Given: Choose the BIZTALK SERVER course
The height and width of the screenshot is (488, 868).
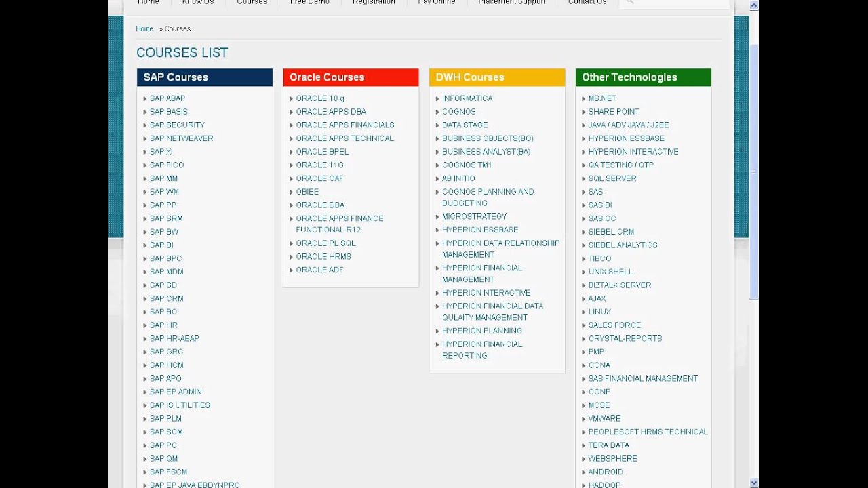Looking at the screenshot, I should pyautogui.click(x=620, y=285).
